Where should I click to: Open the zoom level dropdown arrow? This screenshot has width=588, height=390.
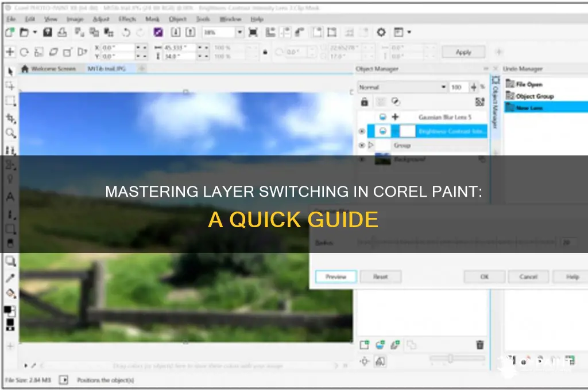(x=239, y=33)
